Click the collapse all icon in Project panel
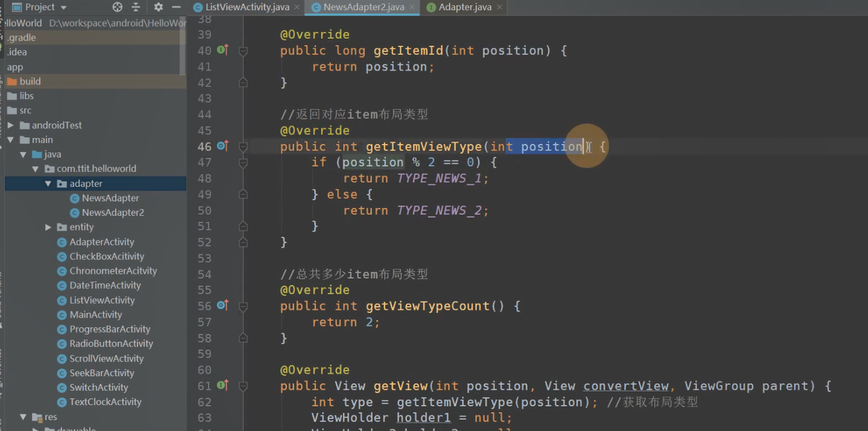 coord(136,7)
